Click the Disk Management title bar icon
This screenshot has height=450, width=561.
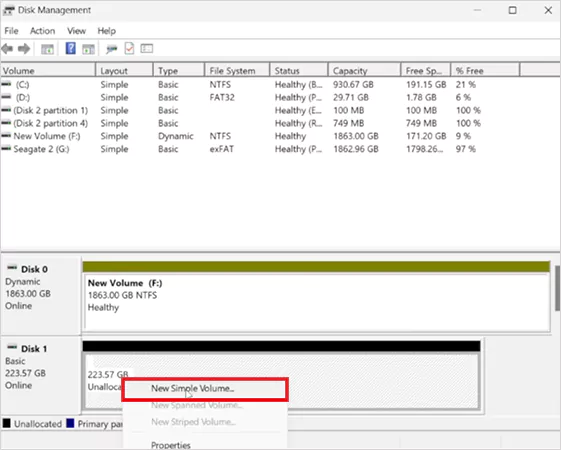9,10
